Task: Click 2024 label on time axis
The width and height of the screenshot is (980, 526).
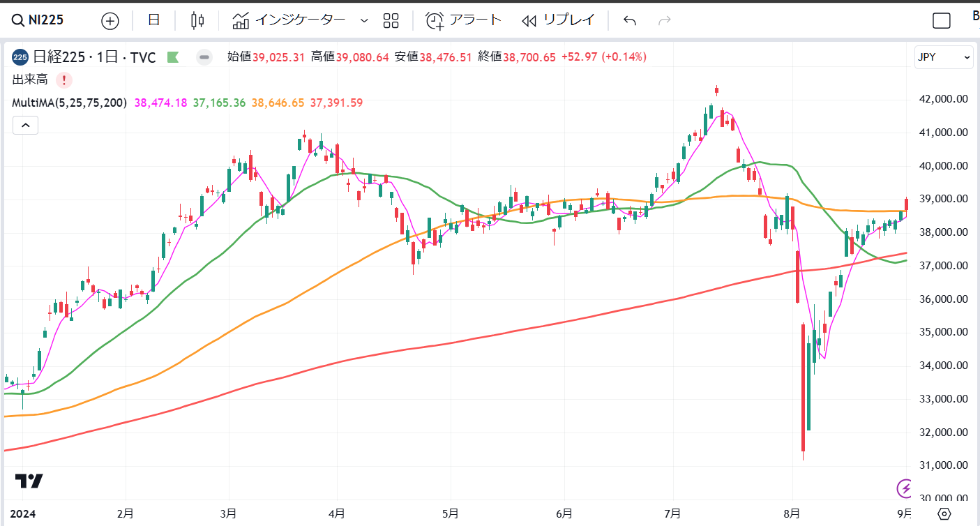Action: pyautogui.click(x=22, y=514)
